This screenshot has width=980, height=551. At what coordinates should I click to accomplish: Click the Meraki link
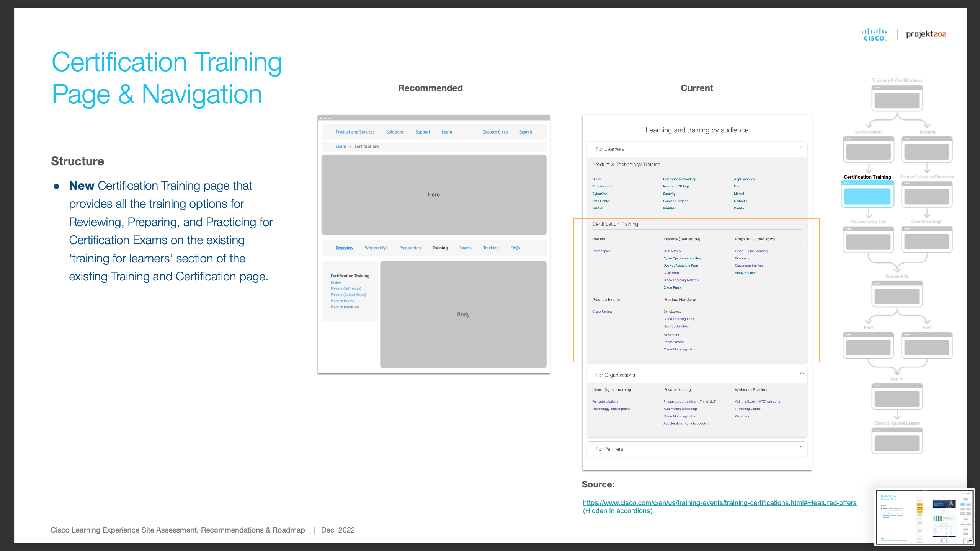pos(739,194)
